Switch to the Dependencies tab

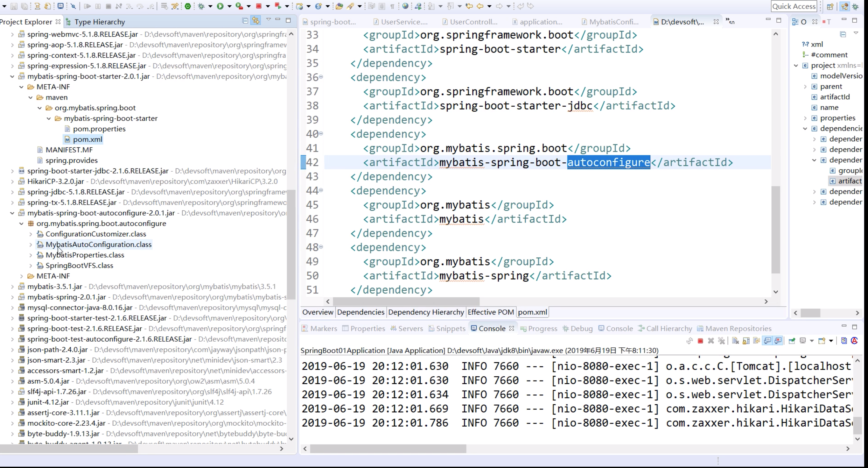[360, 312]
